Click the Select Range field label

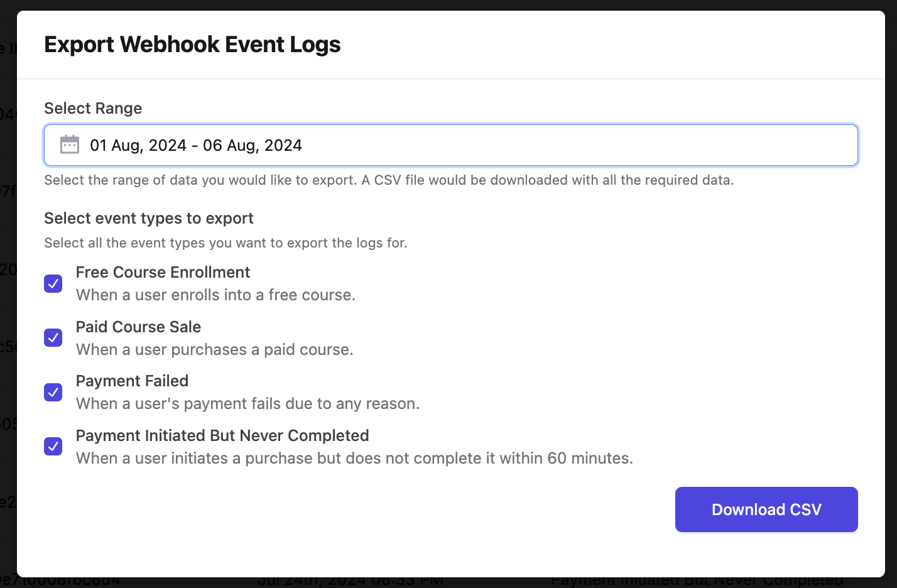pos(93,108)
